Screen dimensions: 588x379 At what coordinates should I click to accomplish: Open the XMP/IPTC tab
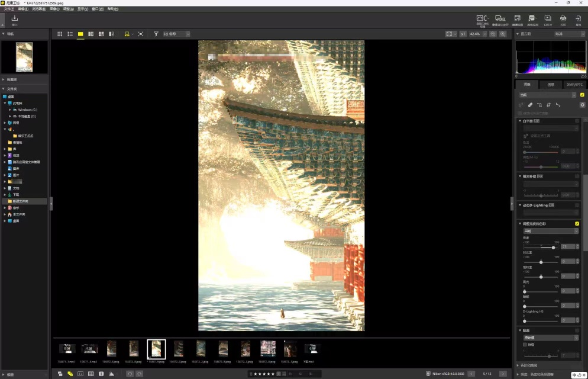574,85
